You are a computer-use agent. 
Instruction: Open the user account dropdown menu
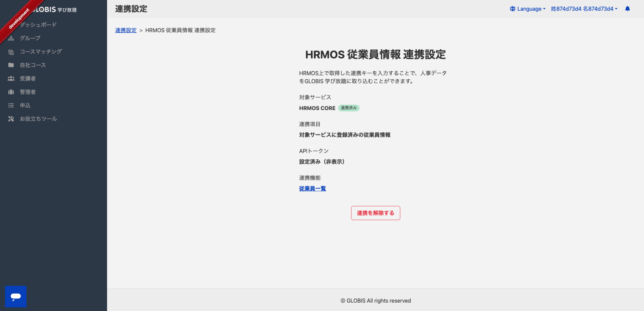point(584,9)
